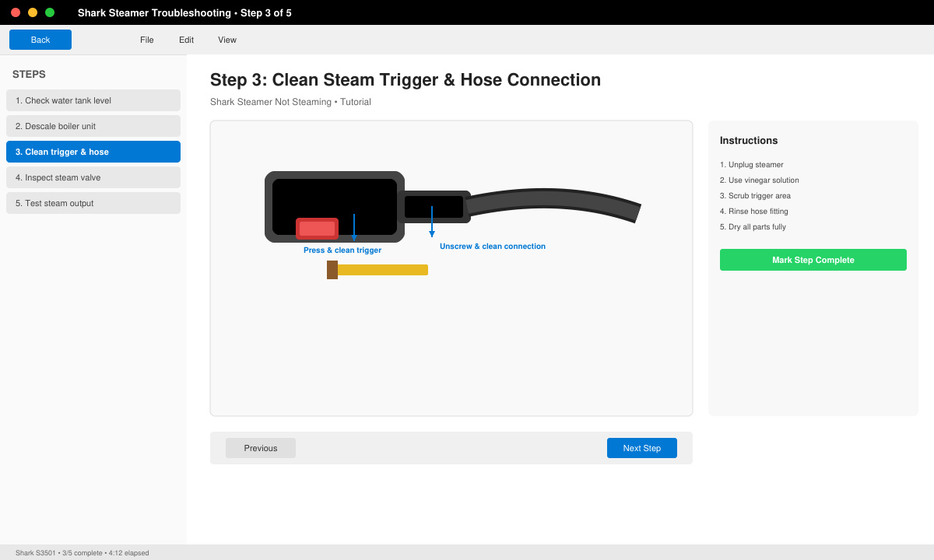Select step 5 Test steam output
The height and width of the screenshot is (560, 934).
click(93, 203)
